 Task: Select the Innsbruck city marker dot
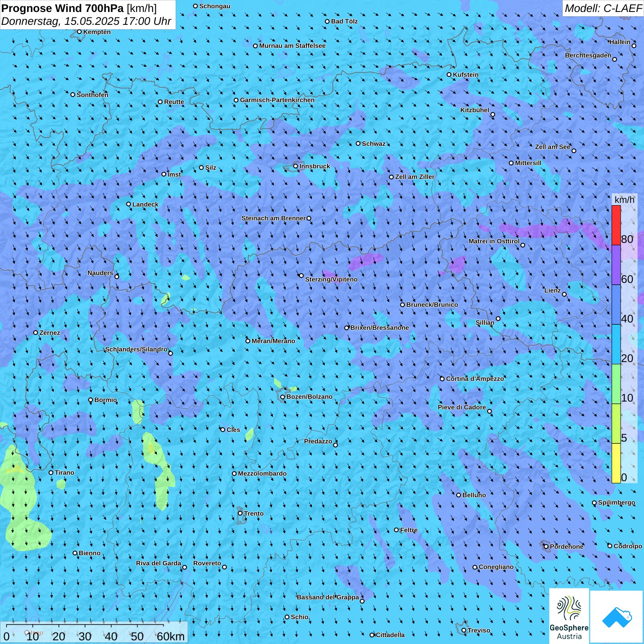296,166
